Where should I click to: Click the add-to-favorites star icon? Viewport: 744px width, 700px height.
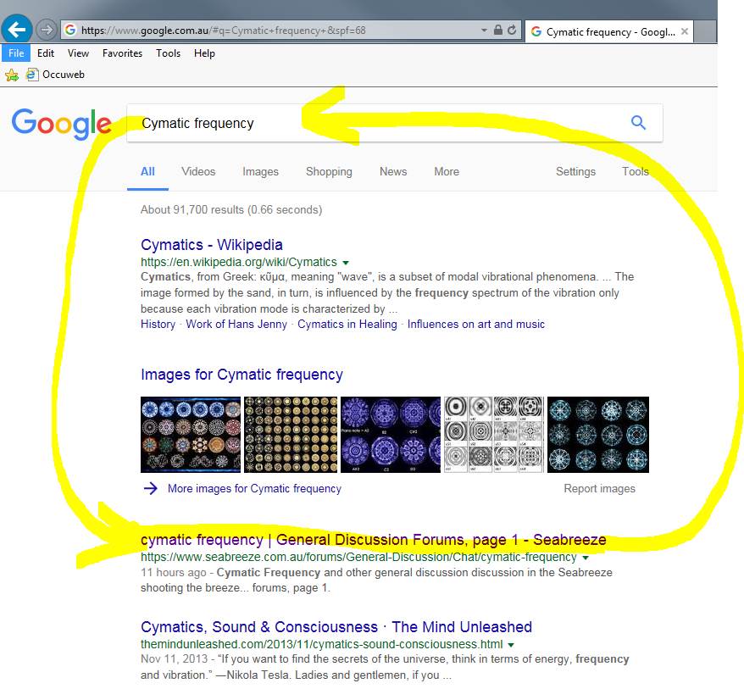12,75
